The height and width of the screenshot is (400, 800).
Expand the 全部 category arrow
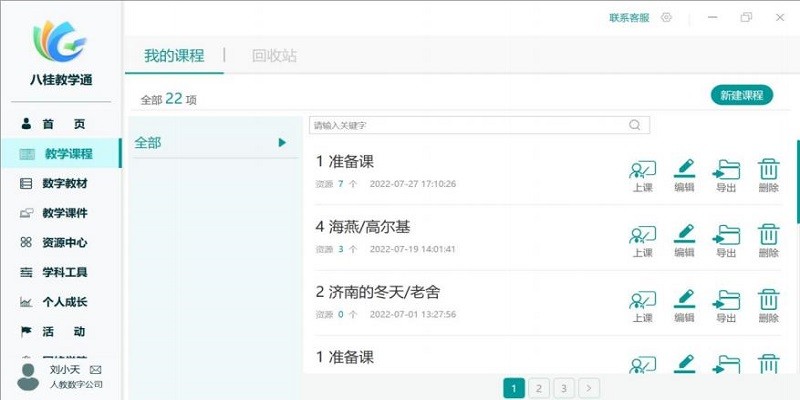point(282,142)
